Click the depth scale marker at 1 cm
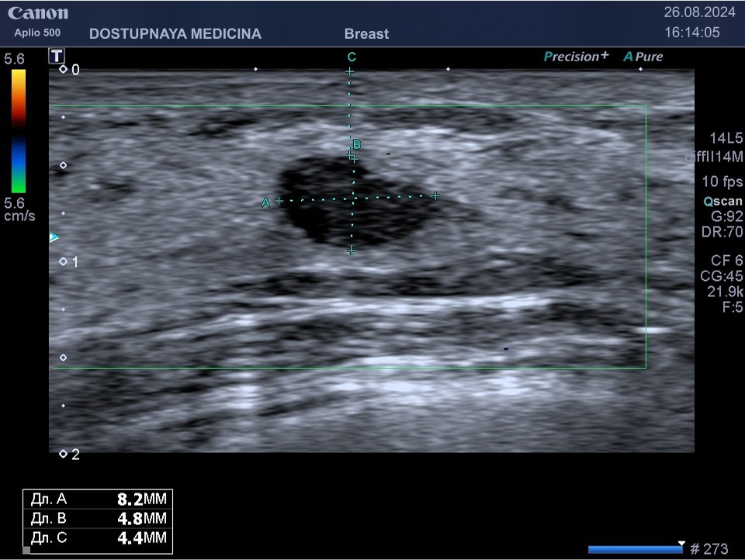This screenshot has height=560, width=745. point(64,262)
